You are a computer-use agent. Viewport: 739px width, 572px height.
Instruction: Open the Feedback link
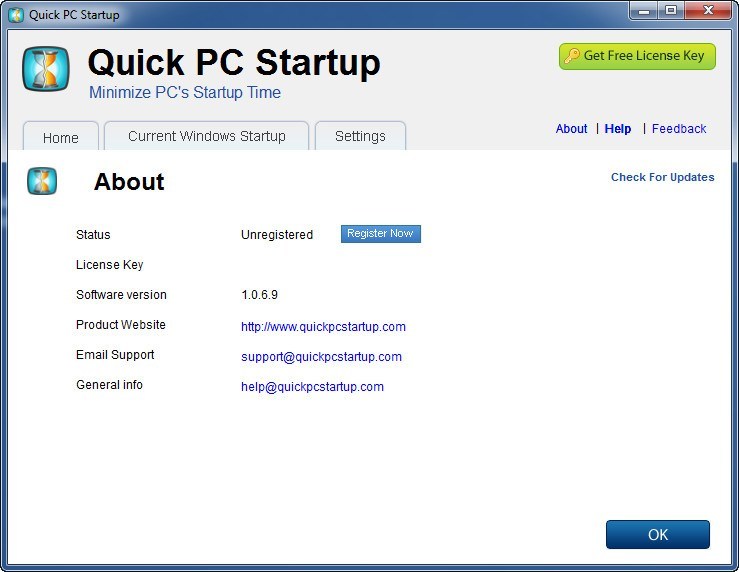[679, 129]
